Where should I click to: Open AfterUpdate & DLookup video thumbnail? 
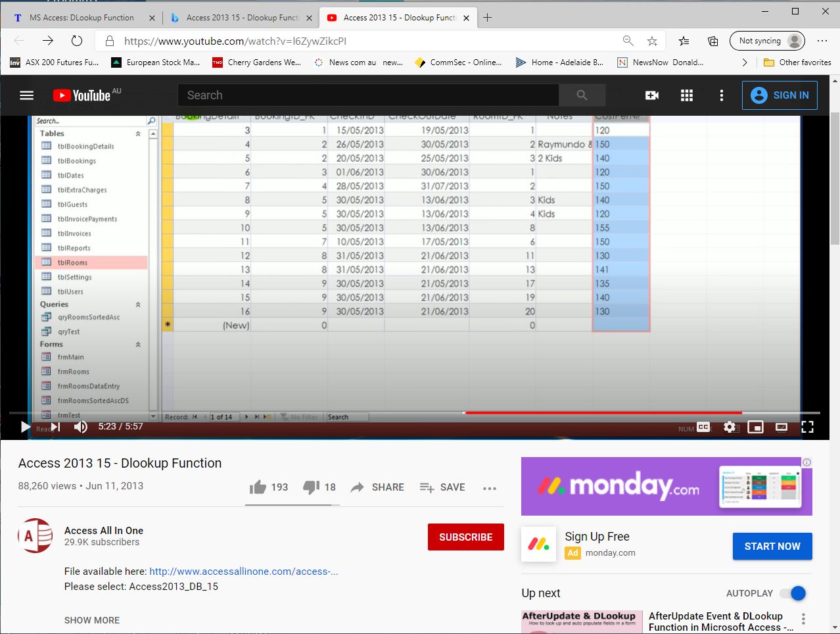click(582, 622)
